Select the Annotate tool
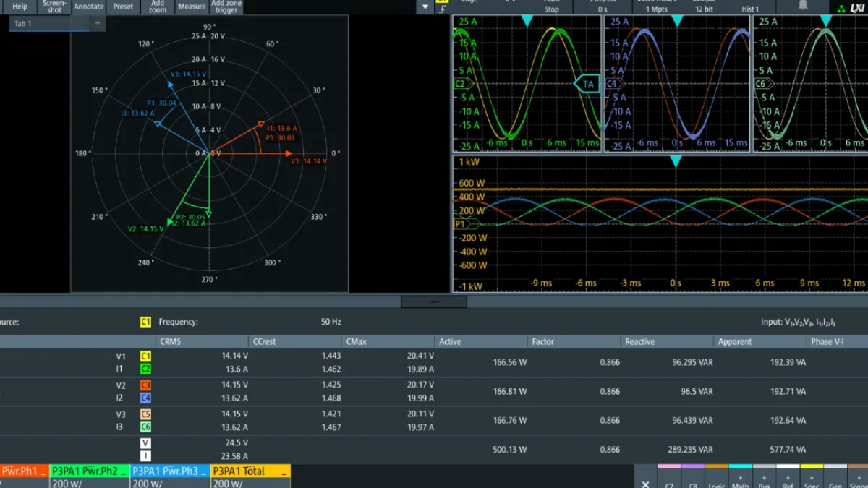The width and height of the screenshot is (868, 488). pos(89,7)
